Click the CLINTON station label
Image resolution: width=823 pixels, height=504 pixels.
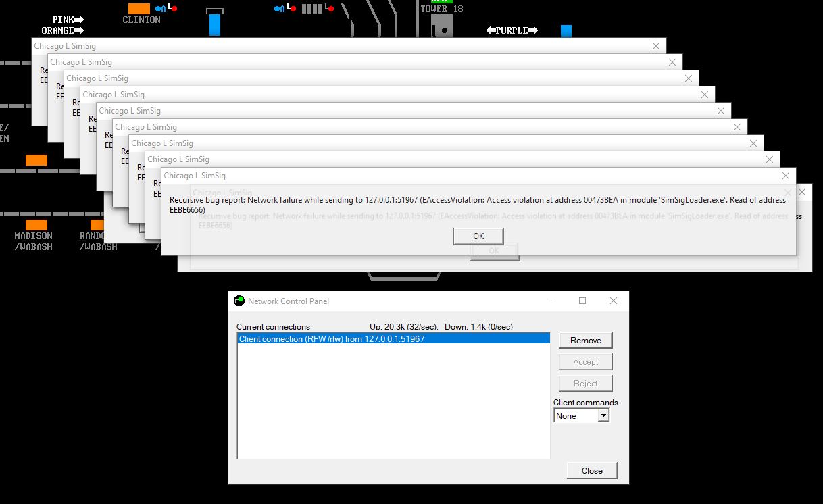point(141,20)
